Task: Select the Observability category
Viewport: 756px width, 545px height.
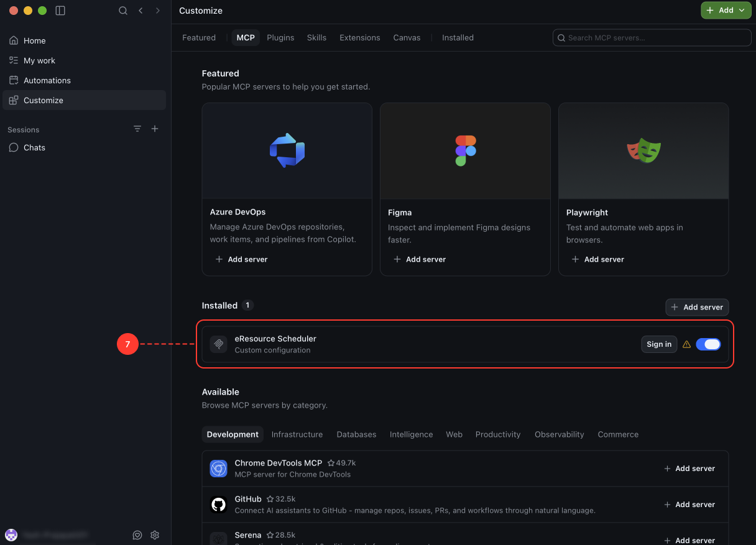Action: pyautogui.click(x=560, y=434)
